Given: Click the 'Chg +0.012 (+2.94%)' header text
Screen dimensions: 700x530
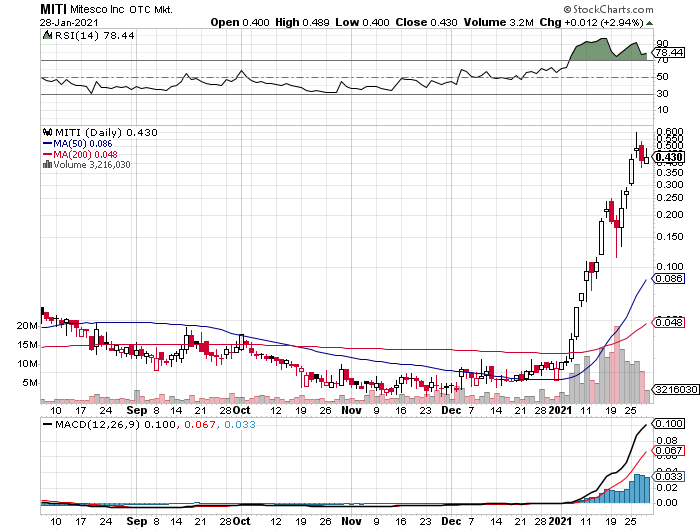Looking at the screenshot, I should point(591,22).
